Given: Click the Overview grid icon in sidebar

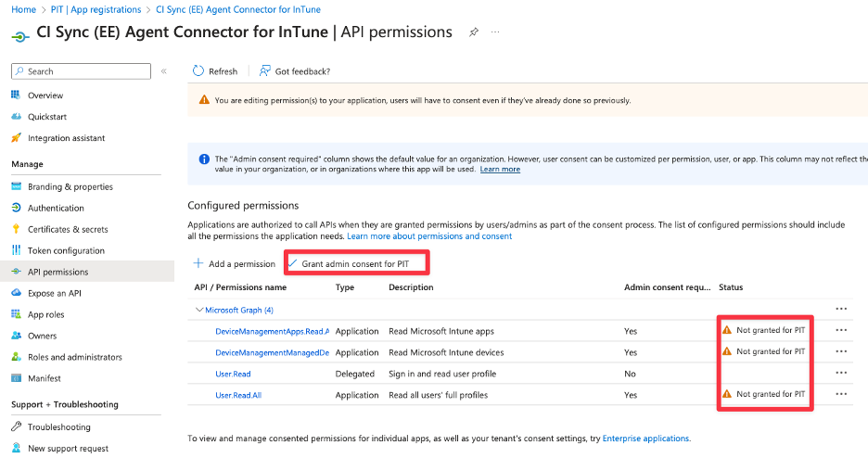Looking at the screenshot, I should pos(16,95).
